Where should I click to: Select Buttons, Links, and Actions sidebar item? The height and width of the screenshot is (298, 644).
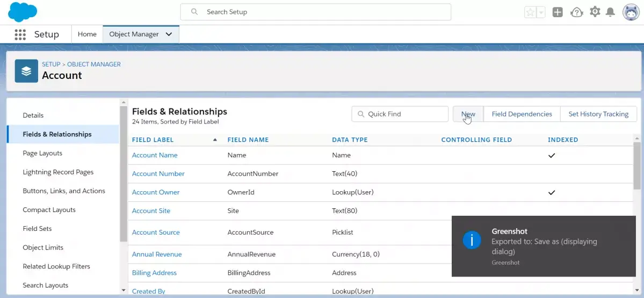(64, 191)
